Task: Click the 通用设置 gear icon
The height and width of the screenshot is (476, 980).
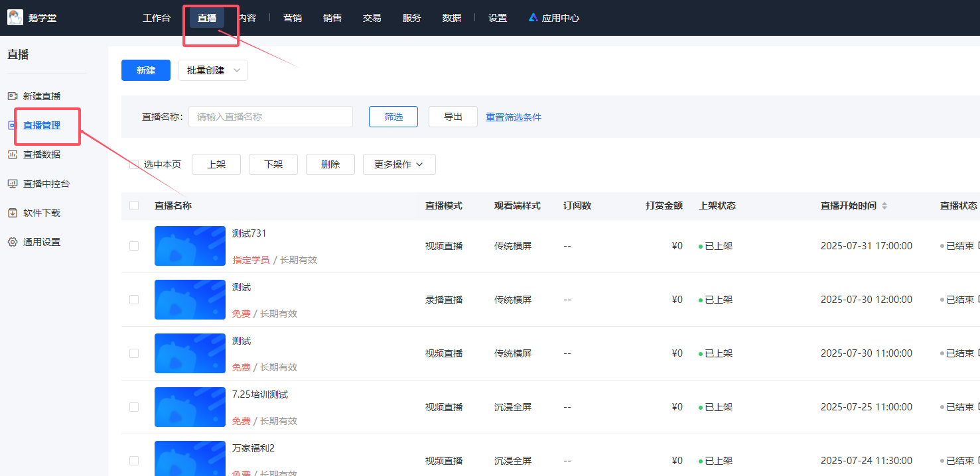Action: click(12, 242)
